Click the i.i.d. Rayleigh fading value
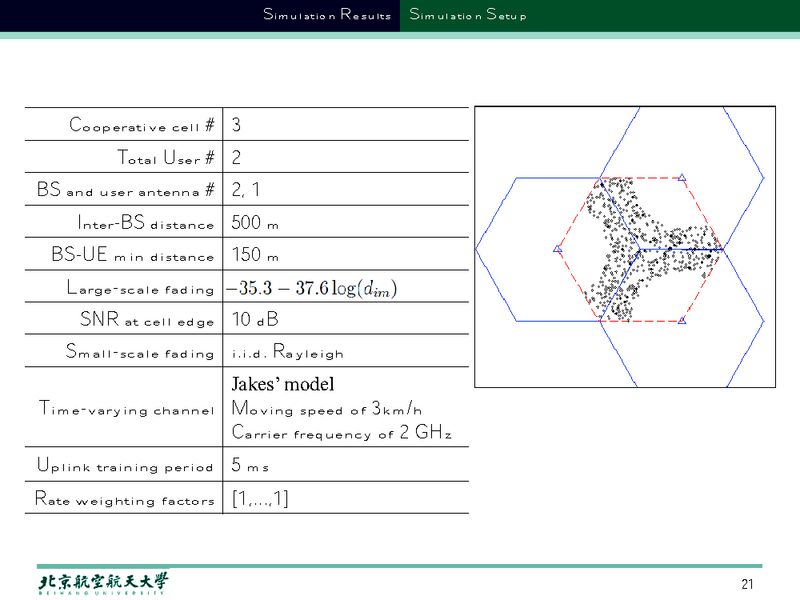Image resolution: width=800 pixels, height=600 pixels. click(x=287, y=353)
